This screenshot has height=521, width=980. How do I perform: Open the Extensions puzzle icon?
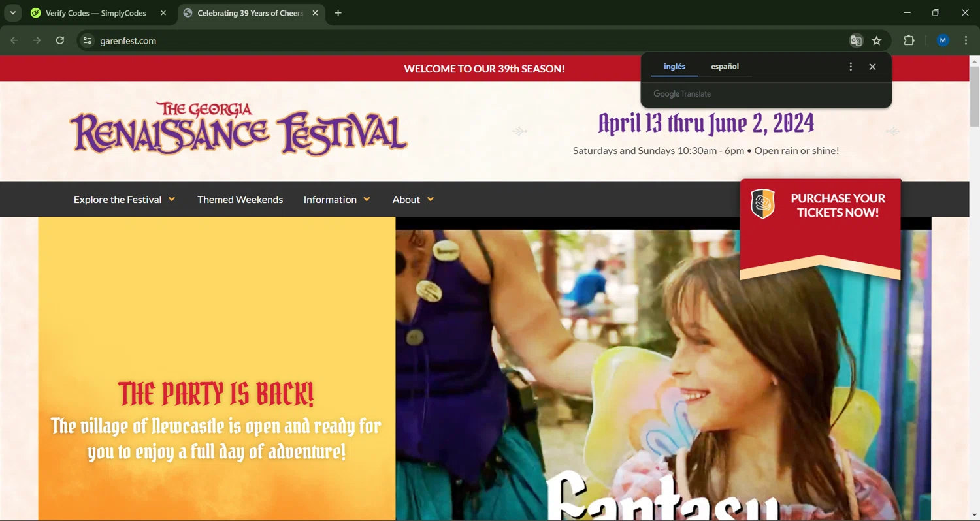(909, 40)
